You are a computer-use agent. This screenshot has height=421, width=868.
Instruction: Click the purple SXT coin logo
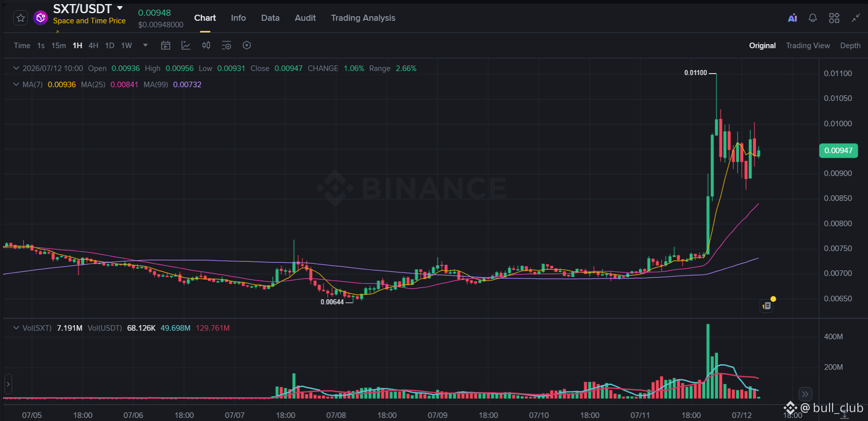point(41,18)
